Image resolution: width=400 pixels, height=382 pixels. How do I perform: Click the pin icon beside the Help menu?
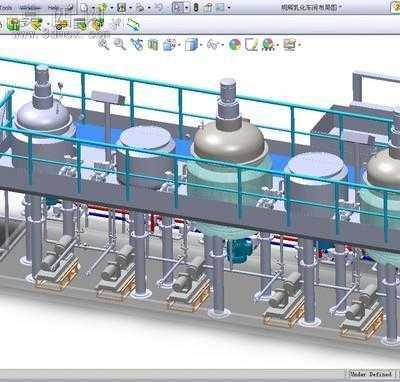pos(69,7)
